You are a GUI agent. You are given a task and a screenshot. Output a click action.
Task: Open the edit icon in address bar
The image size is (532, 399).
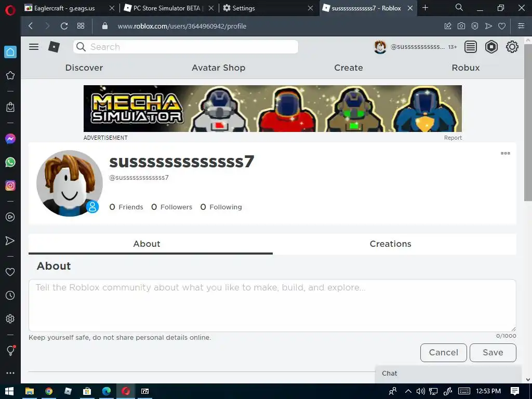(447, 26)
